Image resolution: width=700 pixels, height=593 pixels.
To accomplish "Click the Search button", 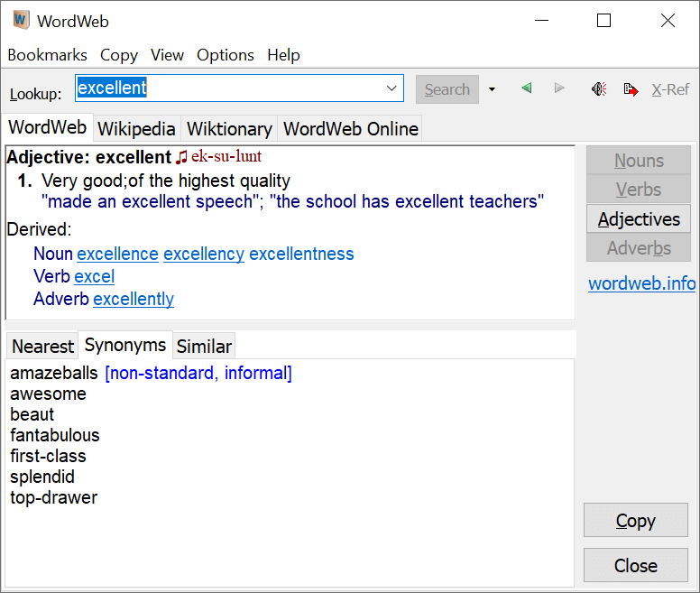I will coord(447,89).
